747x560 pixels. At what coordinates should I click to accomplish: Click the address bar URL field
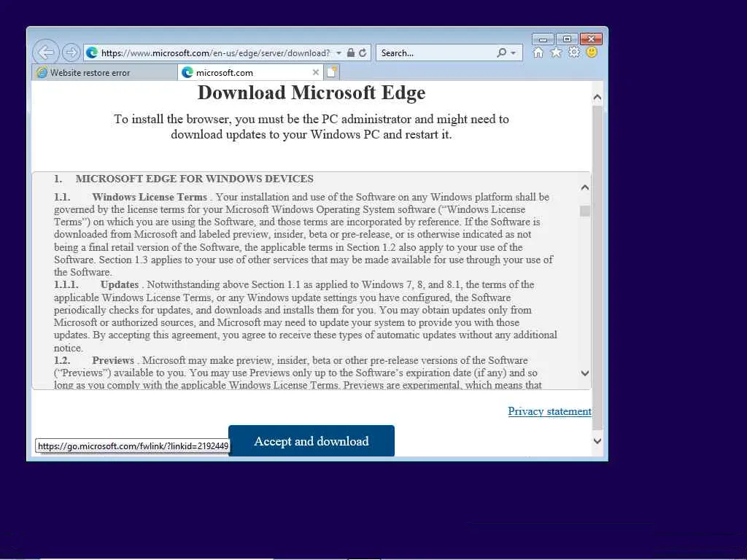pos(215,52)
